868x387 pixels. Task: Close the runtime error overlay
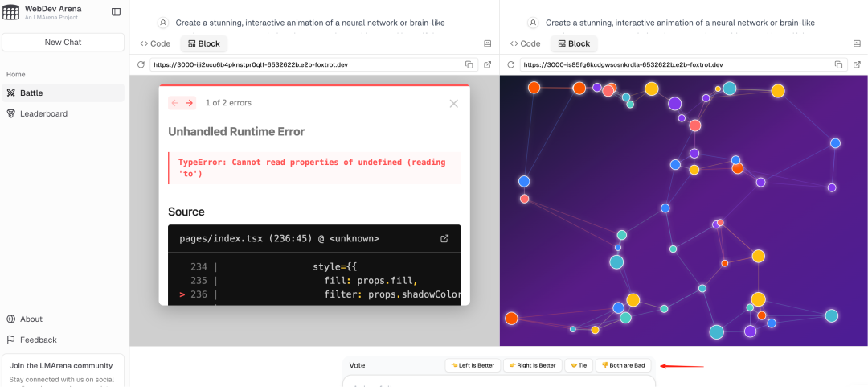454,104
